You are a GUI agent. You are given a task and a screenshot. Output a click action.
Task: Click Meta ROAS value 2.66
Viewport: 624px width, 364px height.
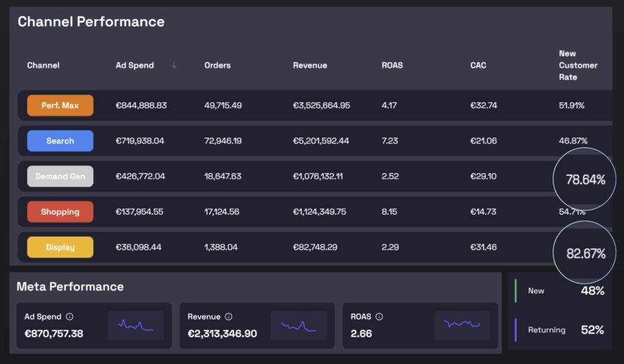(361, 334)
